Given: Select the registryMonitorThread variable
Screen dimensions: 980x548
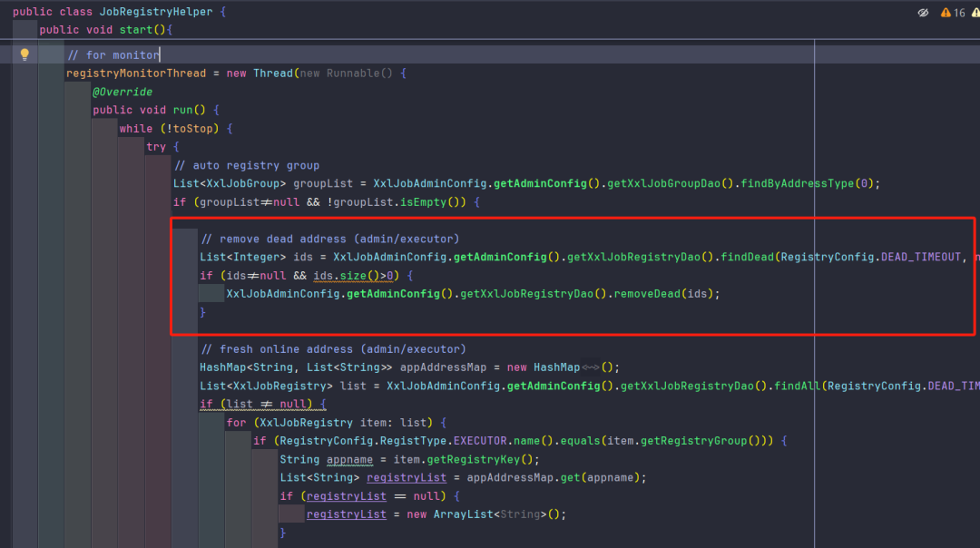Looking at the screenshot, I should tap(135, 73).
